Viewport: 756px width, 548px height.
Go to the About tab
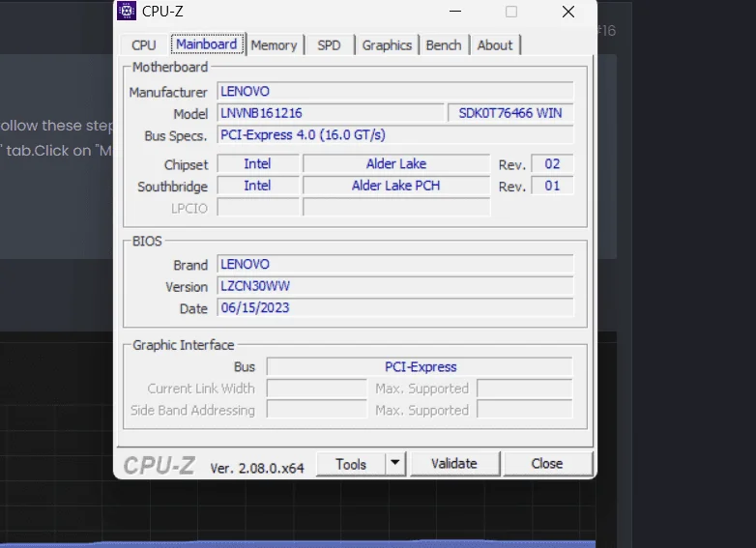click(495, 45)
